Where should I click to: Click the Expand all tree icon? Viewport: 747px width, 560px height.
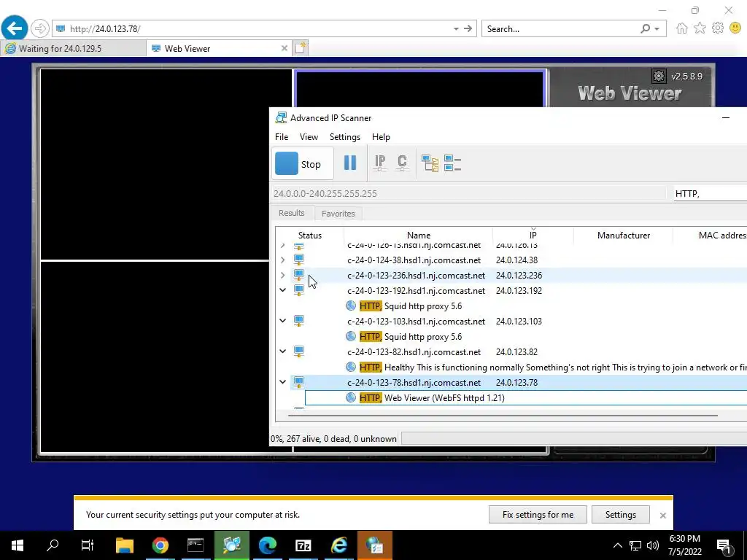[x=430, y=163]
